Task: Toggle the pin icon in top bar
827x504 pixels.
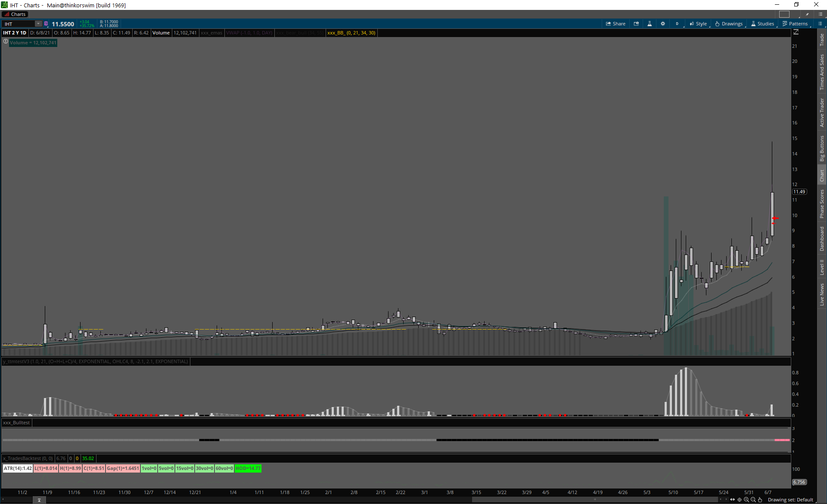Action: click(x=807, y=14)
